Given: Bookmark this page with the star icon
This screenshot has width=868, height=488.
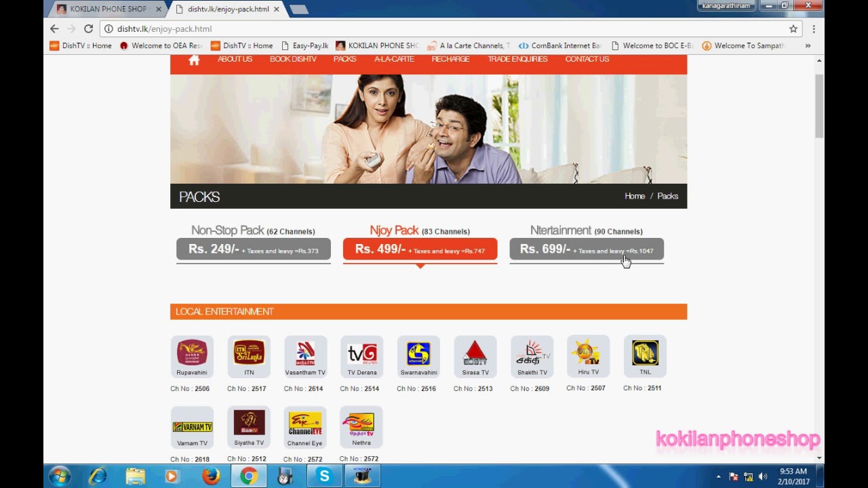Looking at the screenshot, I should pyautogui.click(x=793, y=28).
